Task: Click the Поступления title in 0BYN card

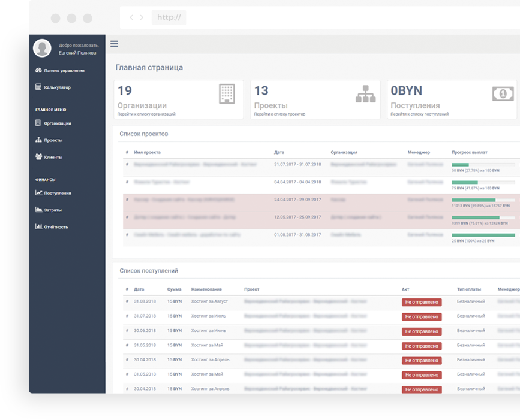Action: 415,105
